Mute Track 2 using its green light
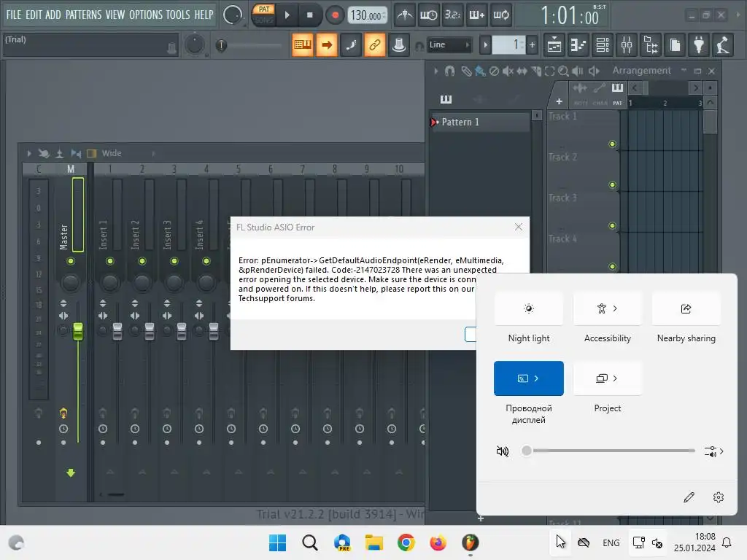 tap(612, 184)
